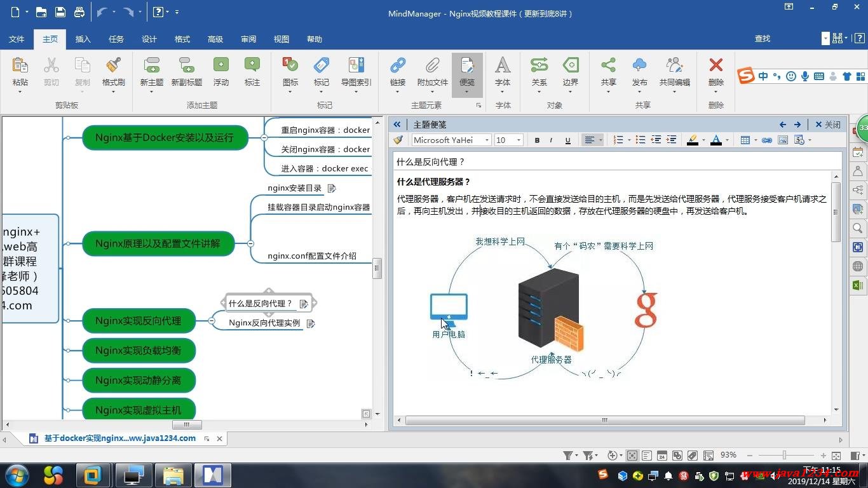Open the highlight color dropdown arrow
The image size is (868, 488).
(703, 140)
